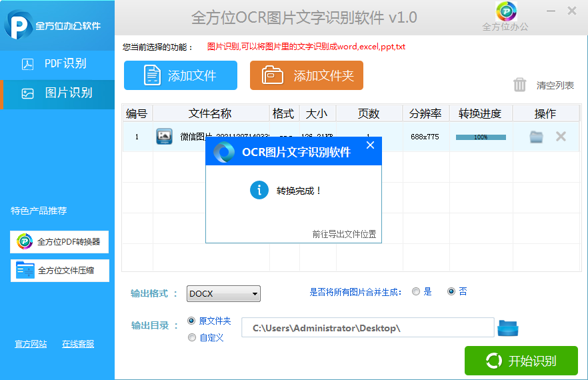Click the image thumbnail icon in file row
Screen dimensions: 588x380
pos(164,137)
